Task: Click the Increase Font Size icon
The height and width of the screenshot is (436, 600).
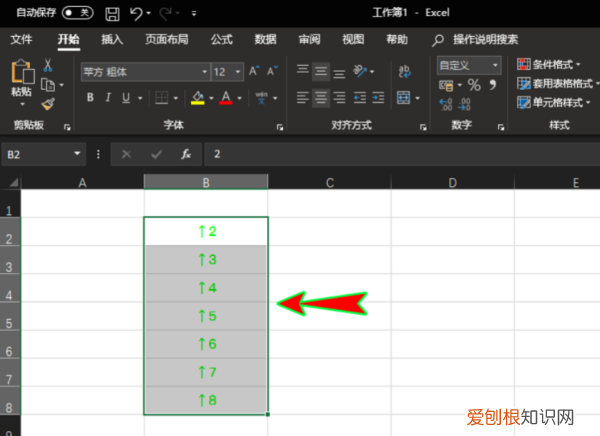Action: tap(254, 71)
